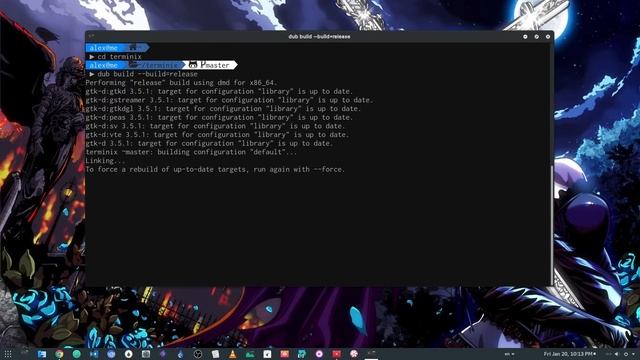Click the 'gtk-d:vte 3.5.1' output line
640x360 pixels.
(x=217, y=135)
